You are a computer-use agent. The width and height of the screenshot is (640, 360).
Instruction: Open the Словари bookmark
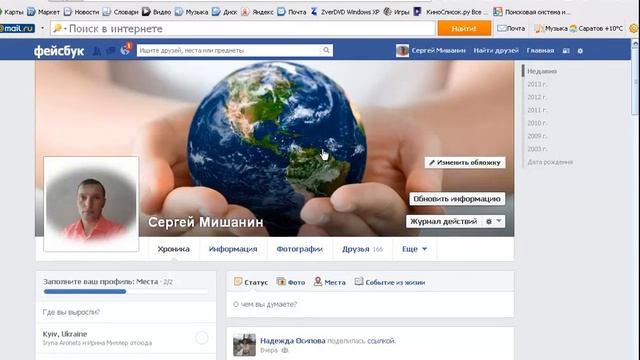click(121, 12)
